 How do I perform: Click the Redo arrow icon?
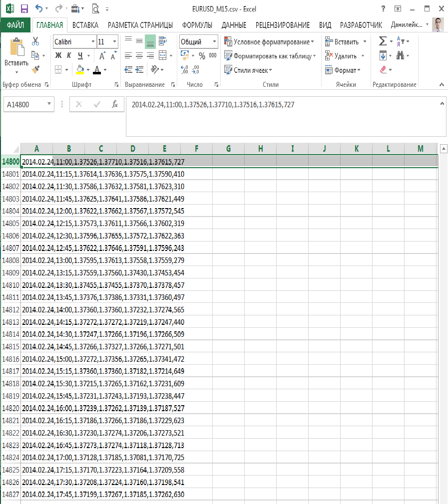58,8
